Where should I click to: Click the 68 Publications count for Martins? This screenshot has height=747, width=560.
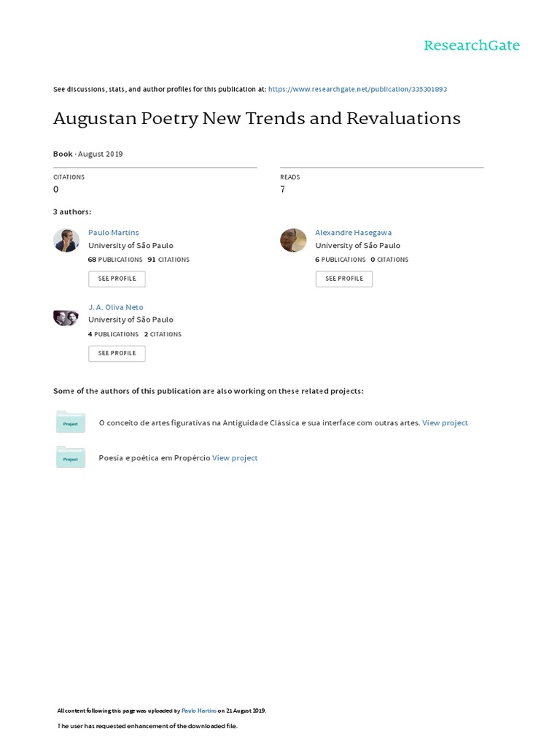[x=115, y=260]
